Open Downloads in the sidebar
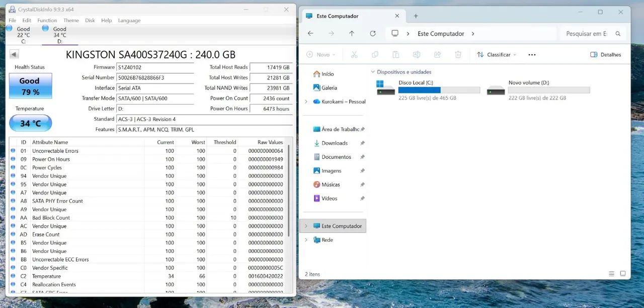This screenshot has height=308, width=644. tap(335, 143)
